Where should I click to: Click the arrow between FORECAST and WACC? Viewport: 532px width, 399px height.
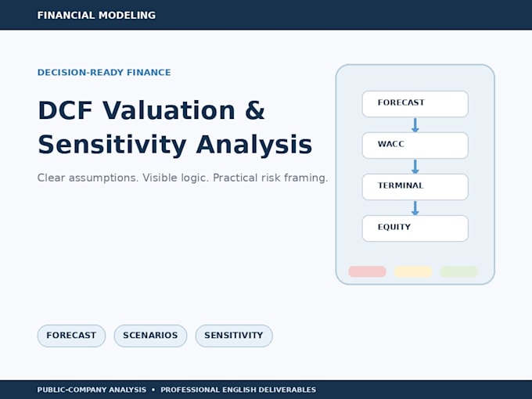click(415, 125)
